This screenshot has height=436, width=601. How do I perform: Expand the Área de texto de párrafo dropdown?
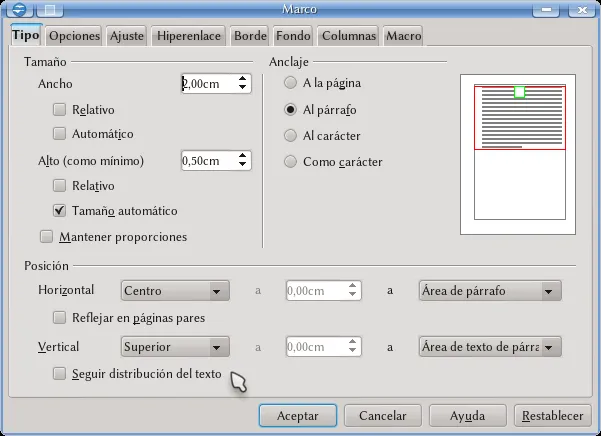[490, 347]
